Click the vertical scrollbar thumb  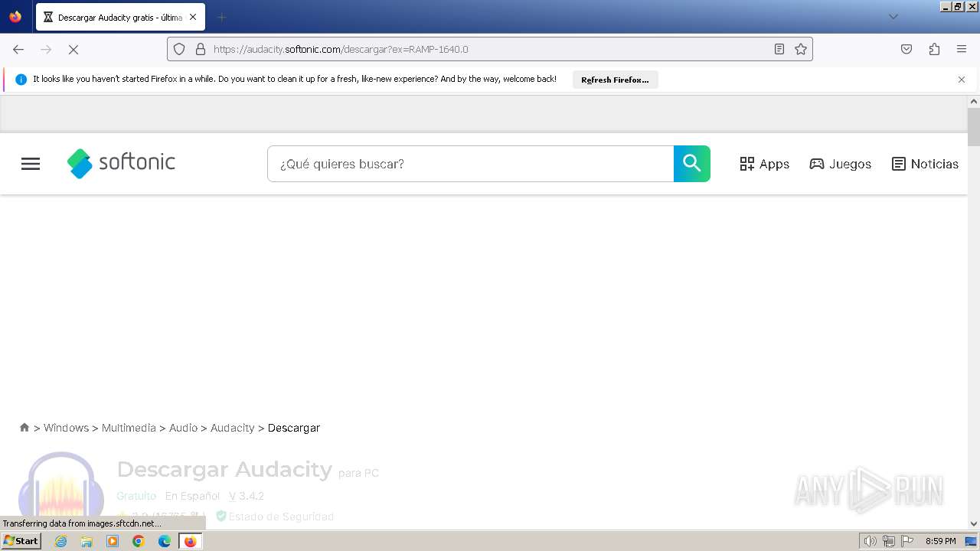(974, 127)
